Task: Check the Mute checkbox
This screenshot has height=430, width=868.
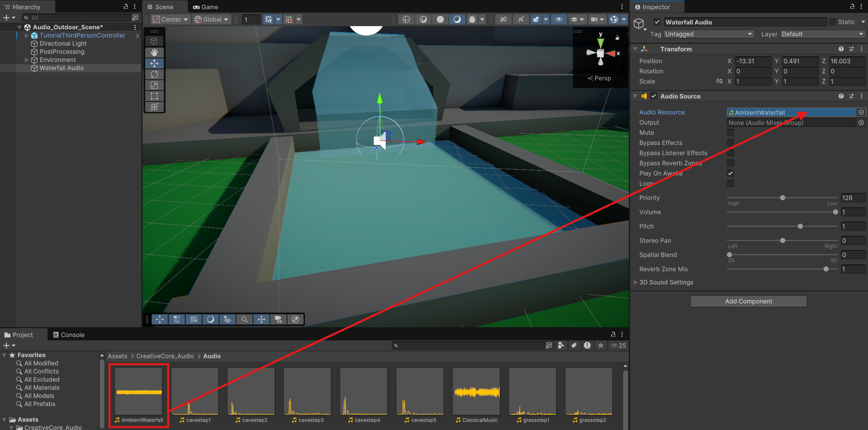Action: [730, 133]
